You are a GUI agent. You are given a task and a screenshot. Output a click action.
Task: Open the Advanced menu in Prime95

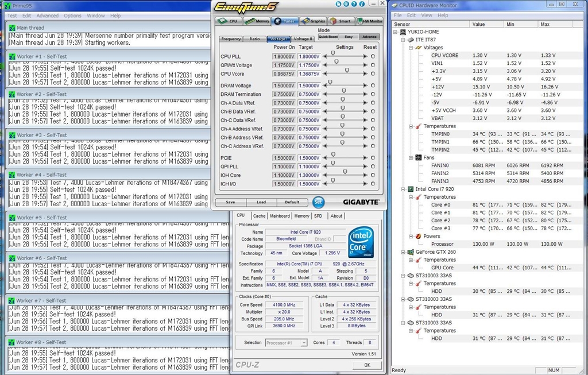click(x=48, y=16)
